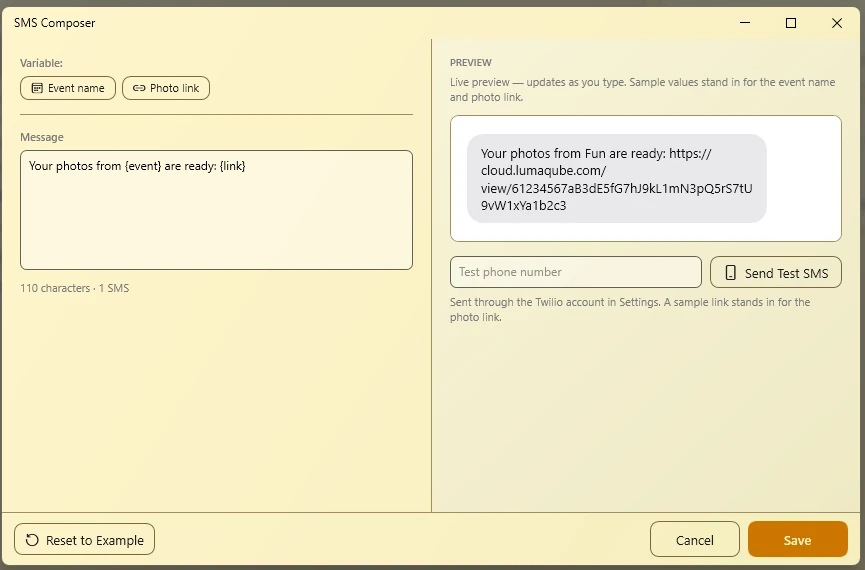This screenshot has height=570, width=865.
Task: Click the '110 characters · 1 SMS' counter text
Action: (x=74, y=288)
